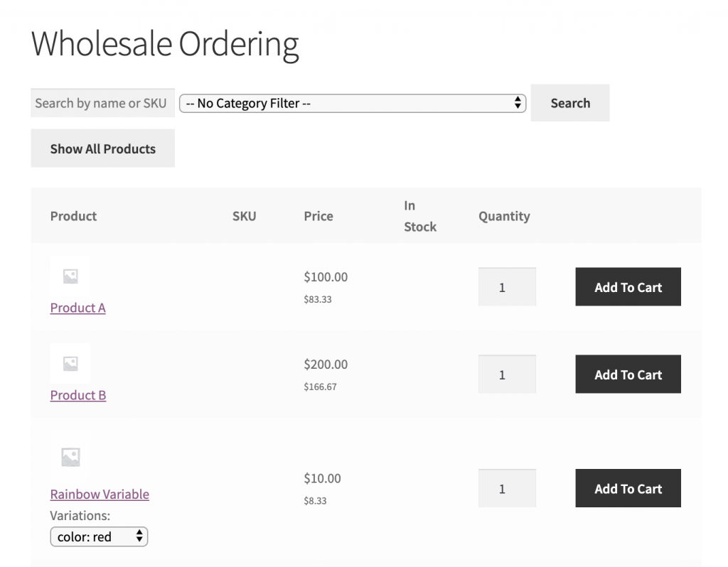Open the Product A link
Screen dimensions: 728x567
(x=77, y=308)
